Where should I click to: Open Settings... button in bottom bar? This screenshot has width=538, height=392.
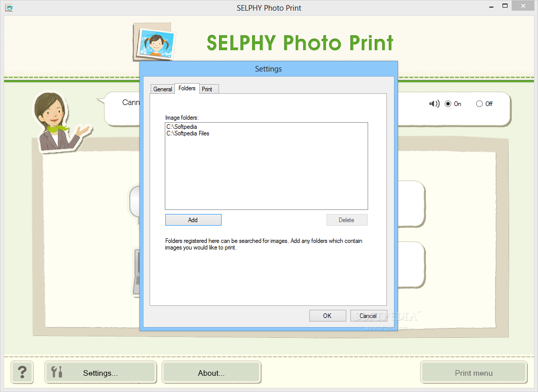coord(100,372)
